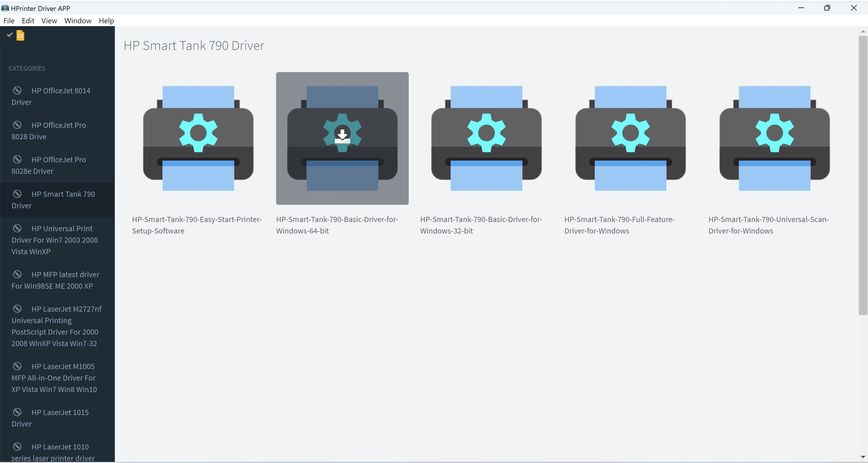Click the HP LaserJet 1015 Driver globe icon

pos(18,412)
